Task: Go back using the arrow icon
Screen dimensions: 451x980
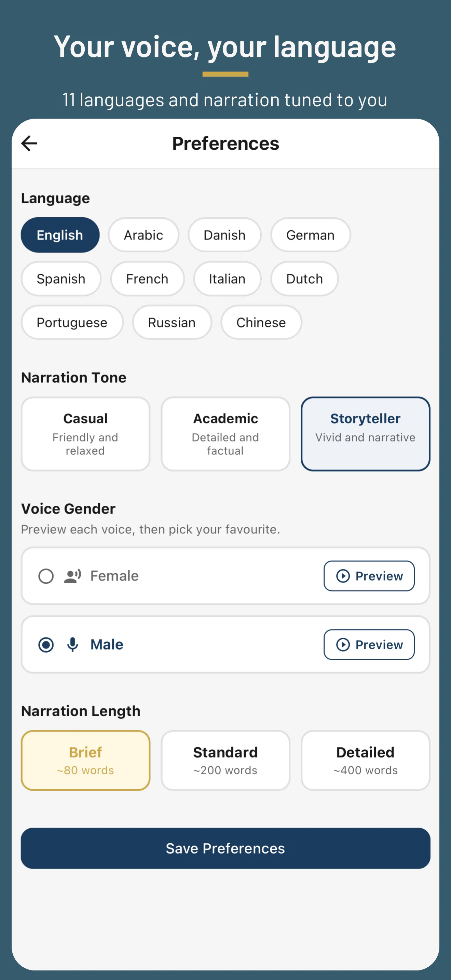Action: (29, 144)
